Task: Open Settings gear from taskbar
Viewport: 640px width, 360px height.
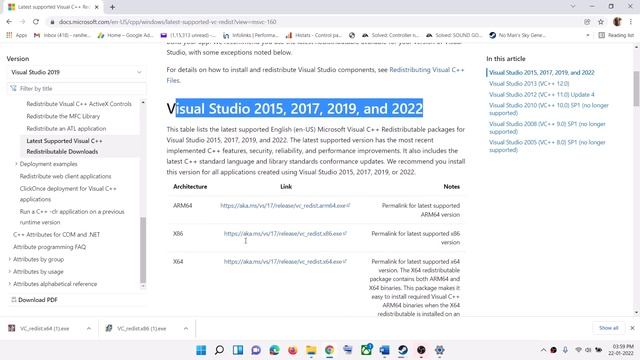Action: click(440, 350)
